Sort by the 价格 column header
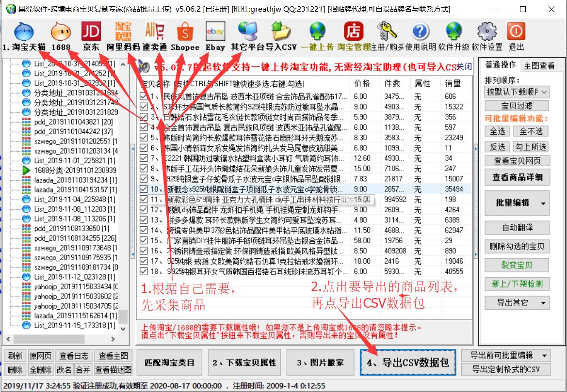The height and width of the screenshot is (392, 567). [x=365, y=83]
